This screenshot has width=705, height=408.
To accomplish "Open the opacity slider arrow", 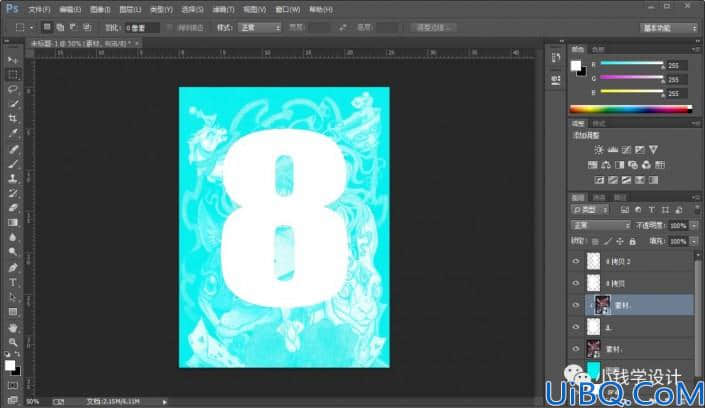I will point(694,226).
